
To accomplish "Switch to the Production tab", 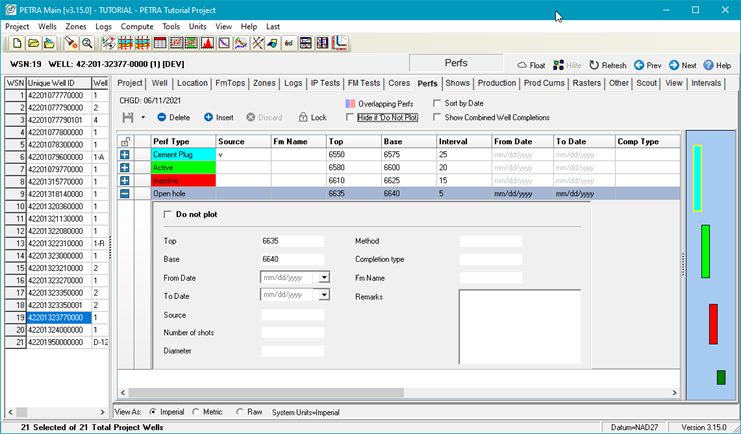I will click(496, 83).
